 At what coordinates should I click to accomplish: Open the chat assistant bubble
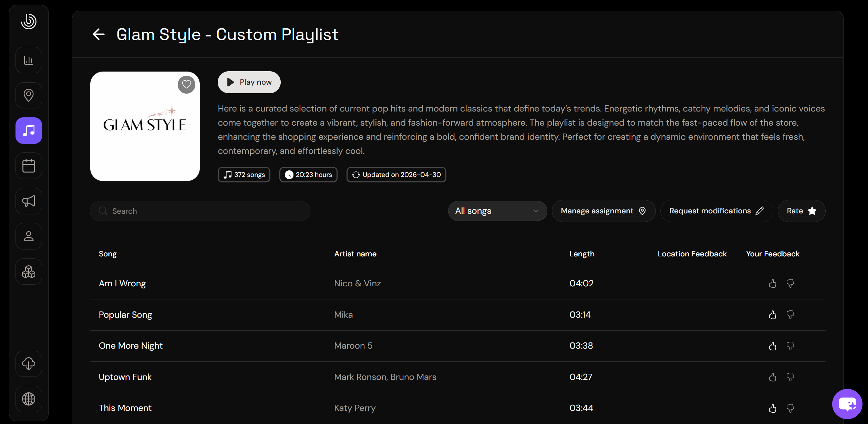[x=847, y=404]
